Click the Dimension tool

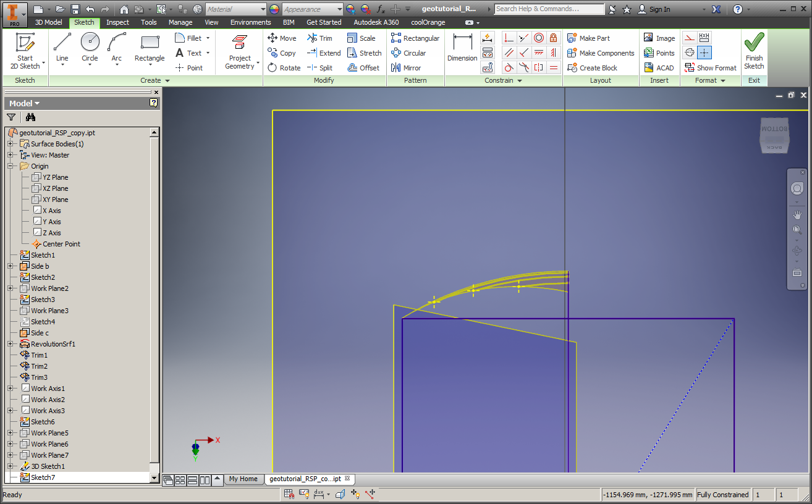click(462, 48)
